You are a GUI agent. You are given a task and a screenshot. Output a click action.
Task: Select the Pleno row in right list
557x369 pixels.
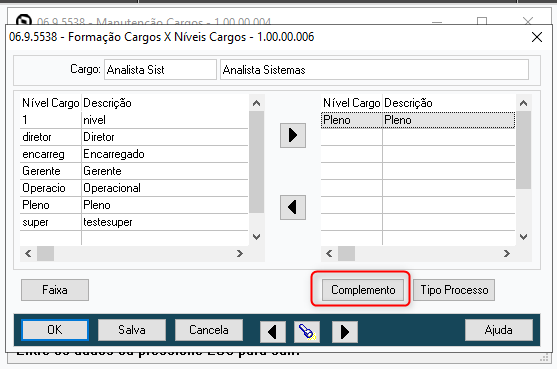[x=418, y=120]
